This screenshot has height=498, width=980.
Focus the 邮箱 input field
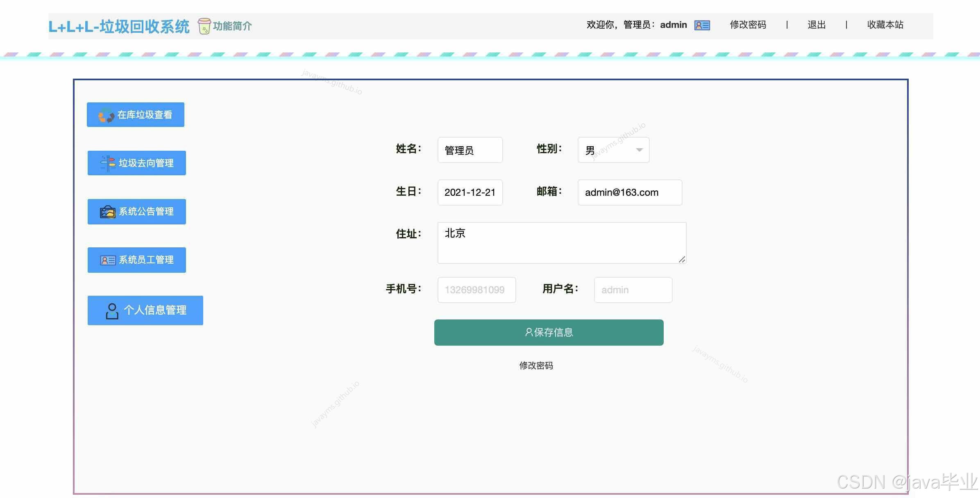tap(630, 192)
